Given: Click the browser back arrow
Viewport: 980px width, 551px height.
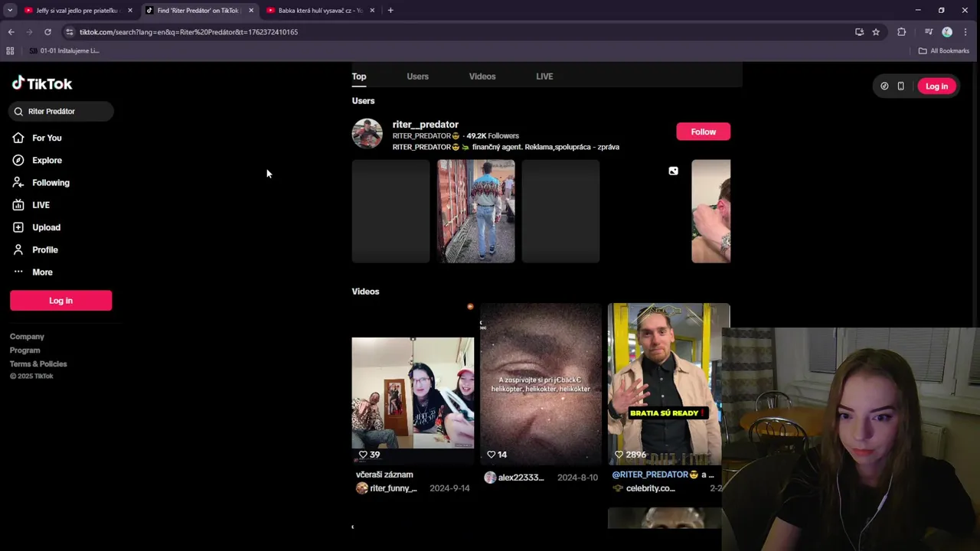Looking at the screenshot, I should [11, 32].
